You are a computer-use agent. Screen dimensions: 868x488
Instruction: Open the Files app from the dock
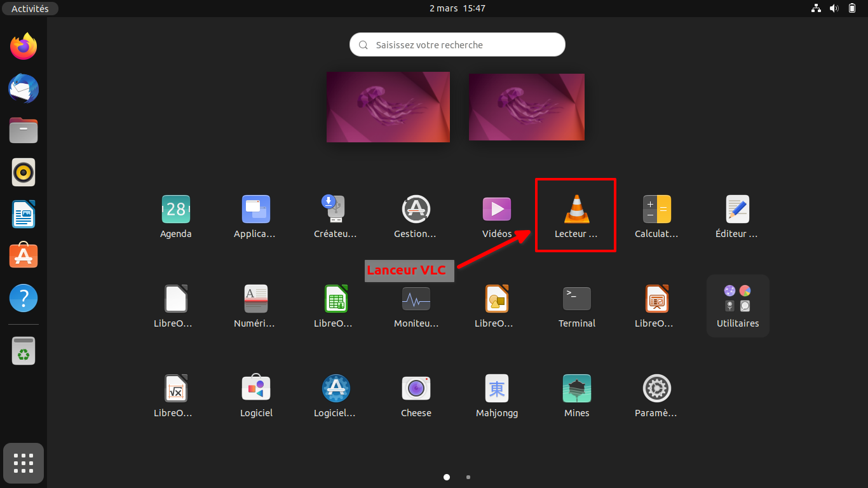tap(23, 130)
